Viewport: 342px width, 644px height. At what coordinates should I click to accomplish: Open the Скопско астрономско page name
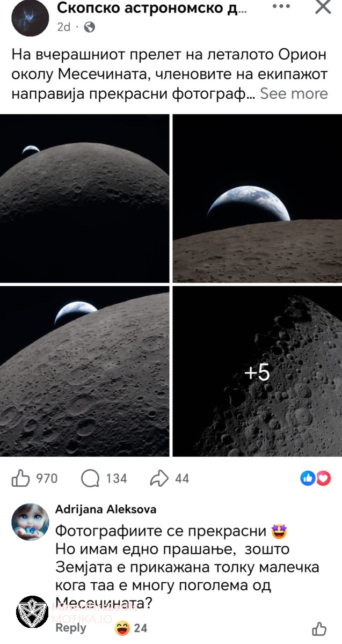click(x=152, y=8)
